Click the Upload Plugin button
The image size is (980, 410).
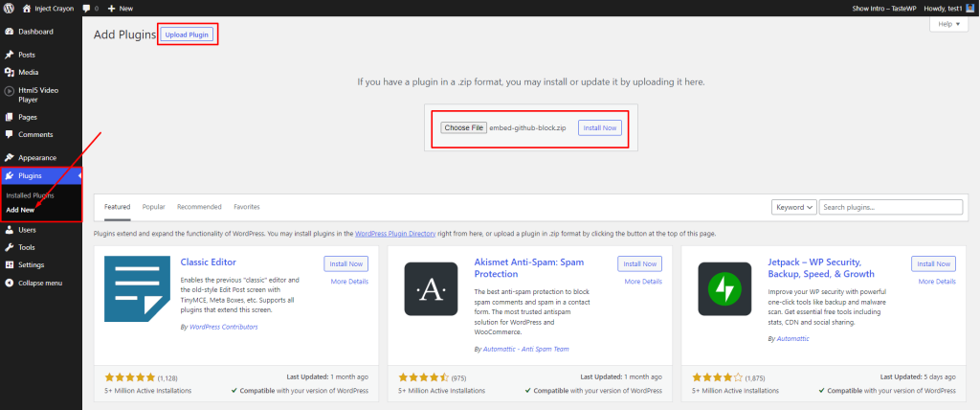(187, 35)
